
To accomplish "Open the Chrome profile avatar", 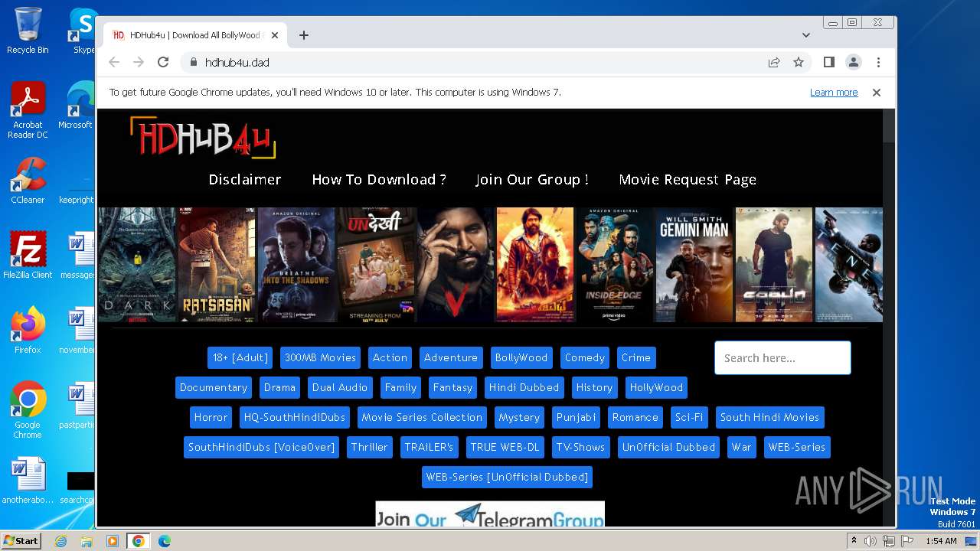I will [854, 62].
